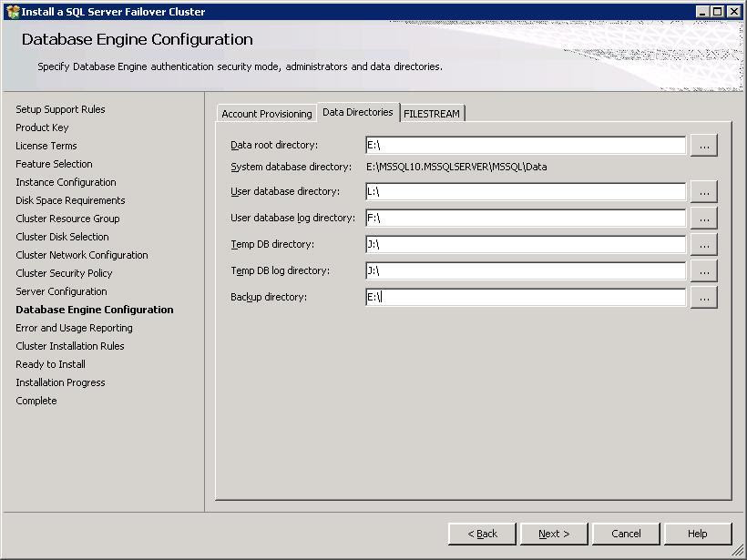Switch to the Account Provisioning tab
Viewport: 747px width, 560px height.
tap(266, 114)
